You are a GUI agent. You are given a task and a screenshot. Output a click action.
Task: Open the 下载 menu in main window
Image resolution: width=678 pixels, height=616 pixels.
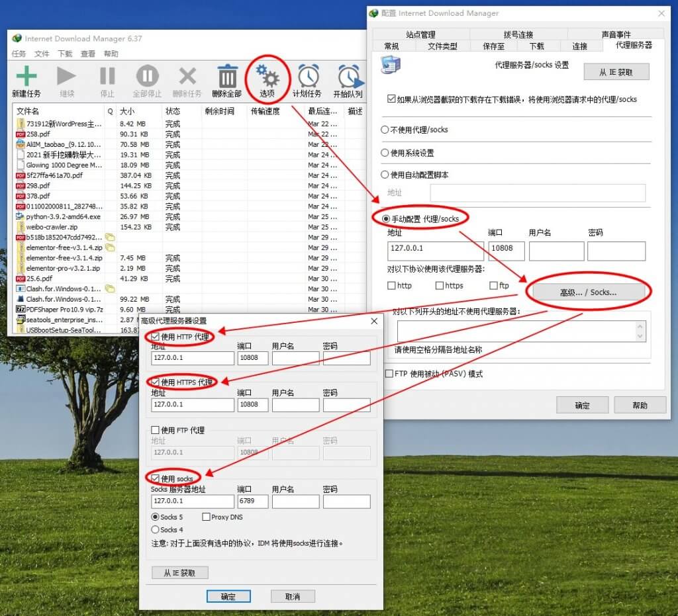[x=65, y=54]
